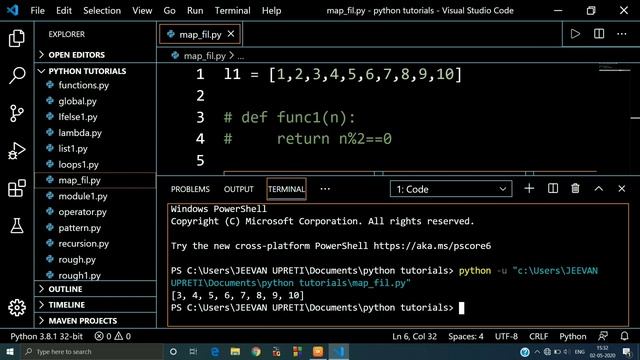Image resolution: width=640 pixels, height=360 pixels.
Task: Split the terminal pane
Action: click(x=553, y=189)
